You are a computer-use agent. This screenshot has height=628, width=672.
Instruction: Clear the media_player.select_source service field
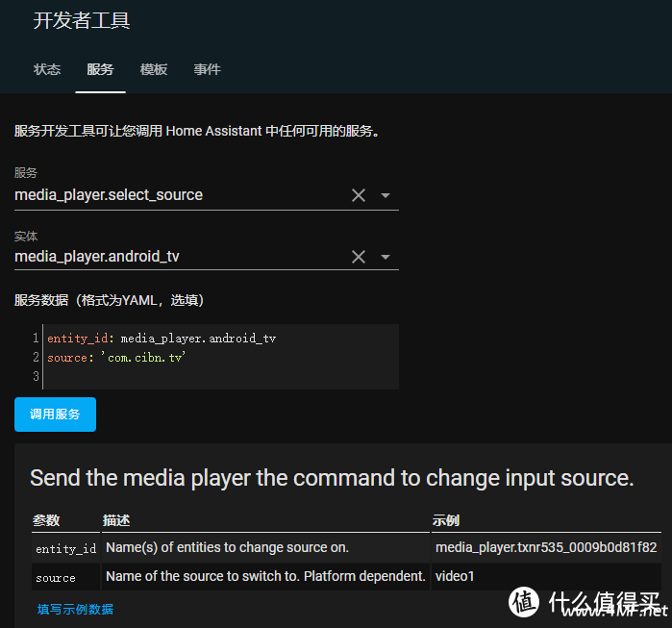[x=359, y=195]
